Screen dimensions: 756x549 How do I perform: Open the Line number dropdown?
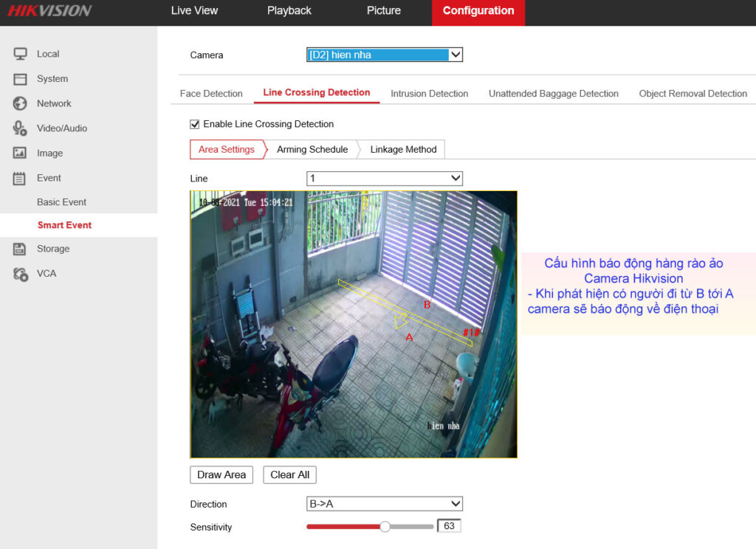384,179
